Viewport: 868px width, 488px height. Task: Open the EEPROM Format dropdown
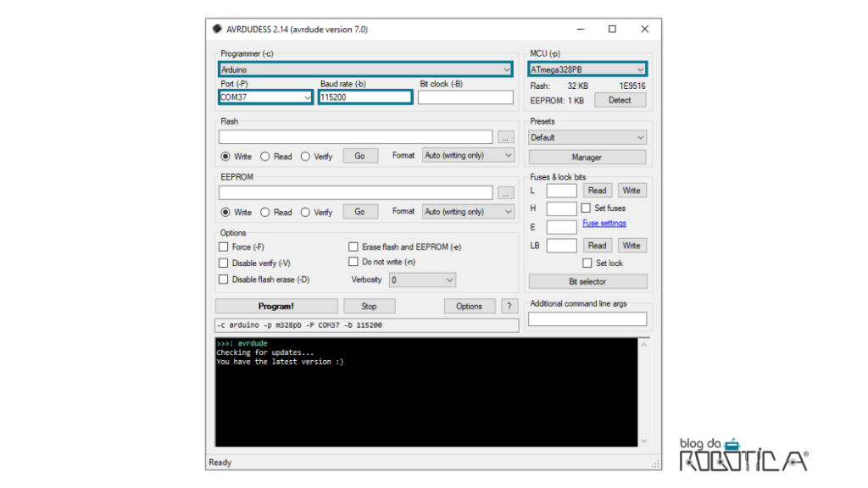pos(468,212)
